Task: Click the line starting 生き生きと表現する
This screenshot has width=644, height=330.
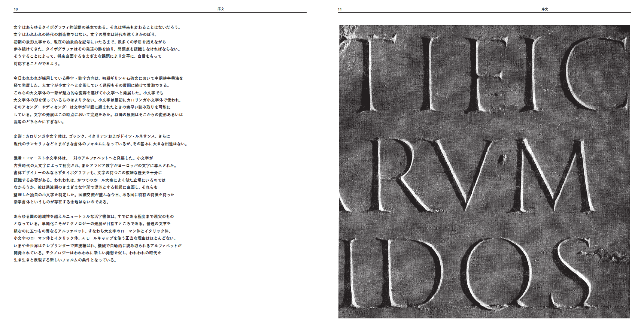Action: coord(65,260)
